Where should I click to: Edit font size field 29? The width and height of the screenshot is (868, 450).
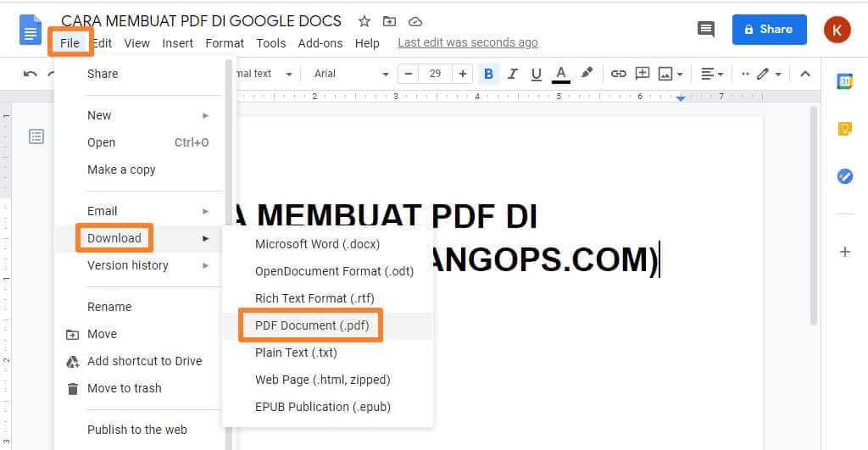click(x=435, y=74)
